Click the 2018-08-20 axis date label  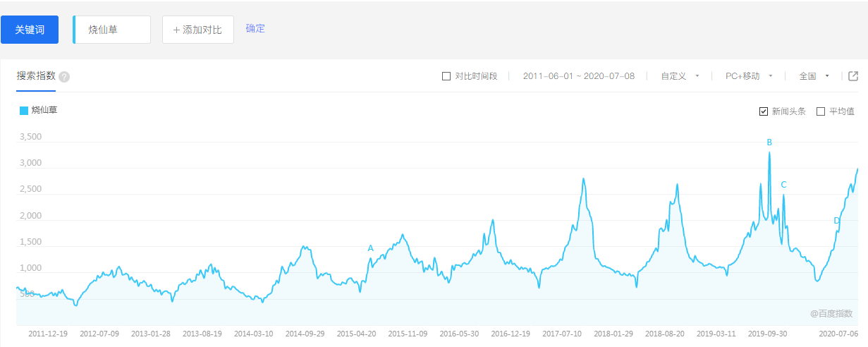[x=665, y=334]
